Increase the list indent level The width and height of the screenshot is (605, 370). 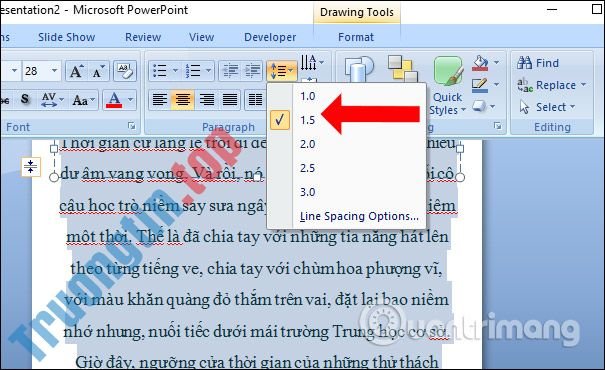click(253, 71)
